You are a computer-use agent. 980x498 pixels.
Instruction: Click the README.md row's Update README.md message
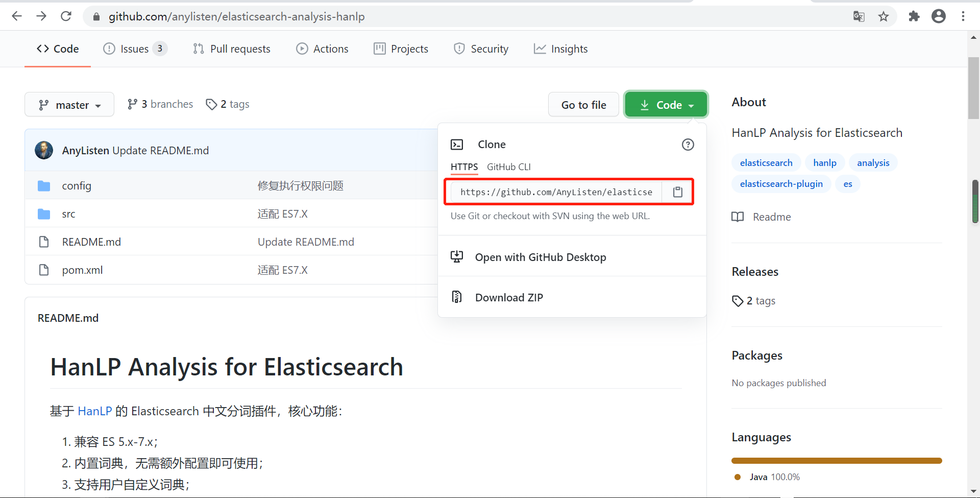tap(306, 242)
